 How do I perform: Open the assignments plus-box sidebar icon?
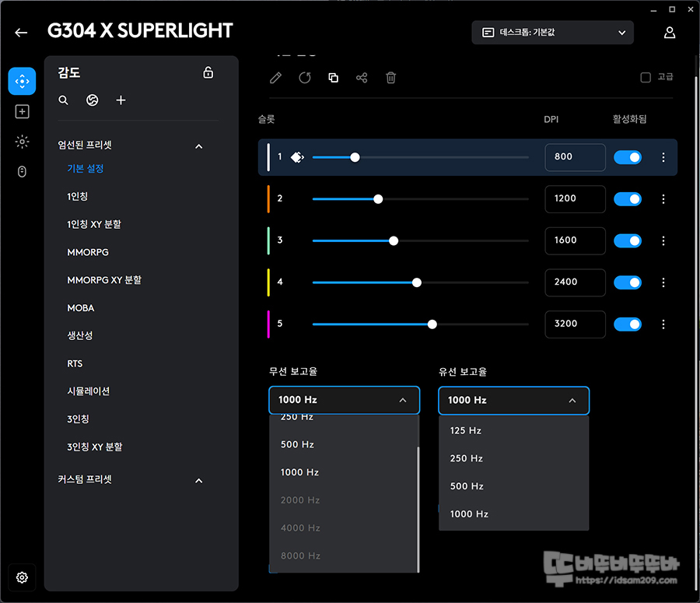tap(22, 112)
